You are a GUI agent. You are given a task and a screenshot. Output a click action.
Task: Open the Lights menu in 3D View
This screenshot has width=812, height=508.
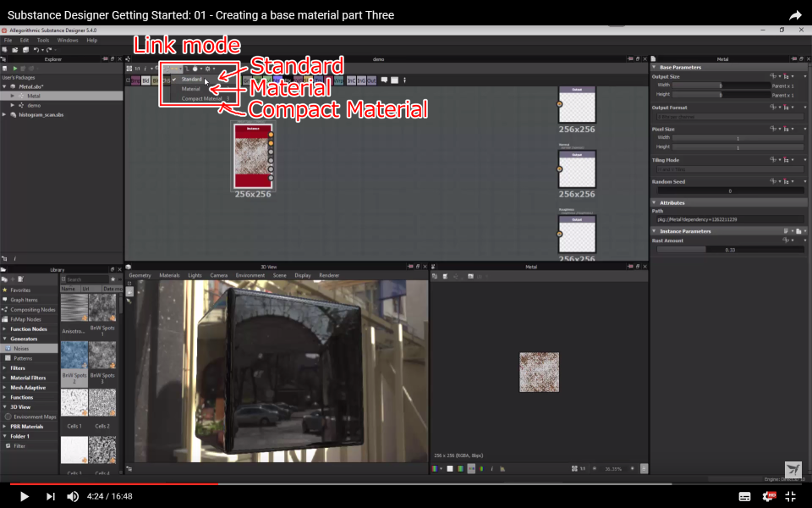coord(195,275)
